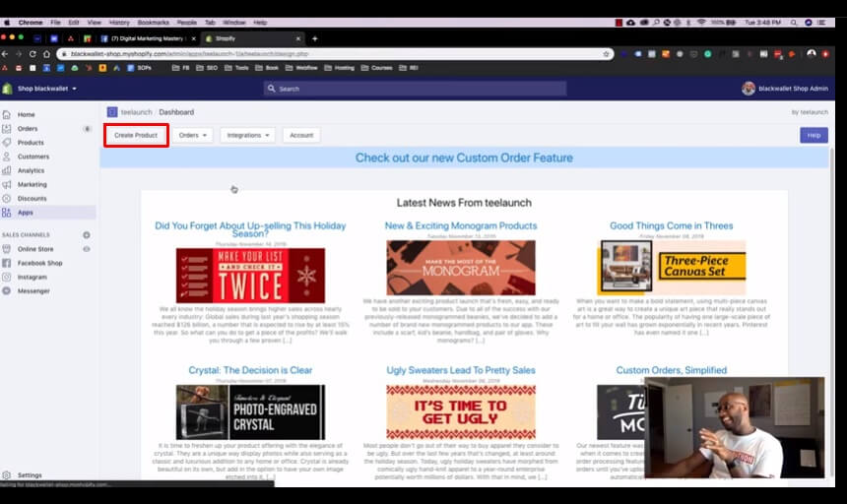847x504 pixels.
Task: Click the browser address bar
Action: 335,54
